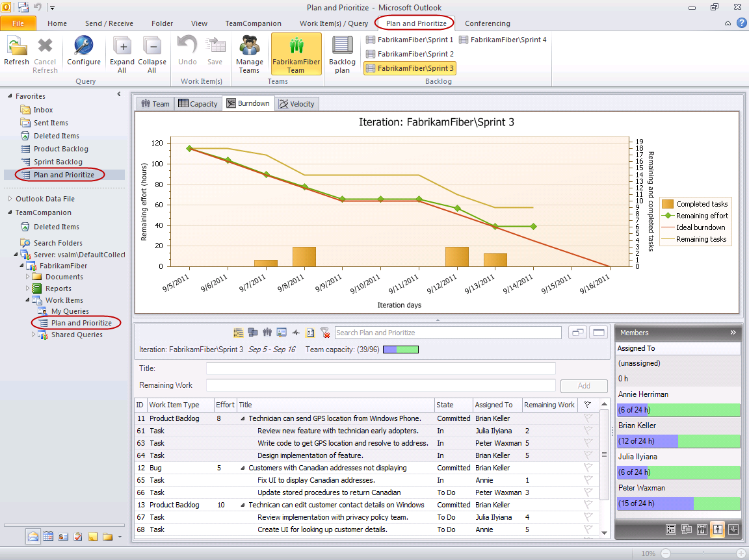This screenshot has width=749, height=560.
Task: Select the FabrikamFiber\Sprint 4 backlog toggle
Action: point(503,40)
